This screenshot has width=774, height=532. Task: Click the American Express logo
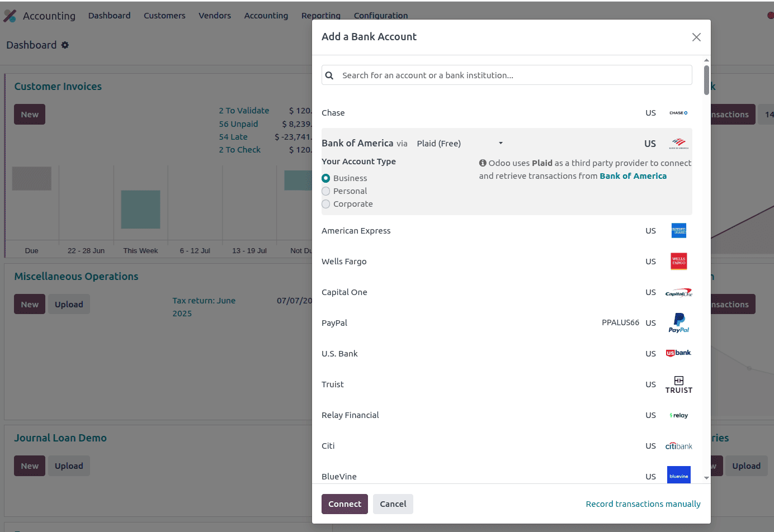coord(678,230)
